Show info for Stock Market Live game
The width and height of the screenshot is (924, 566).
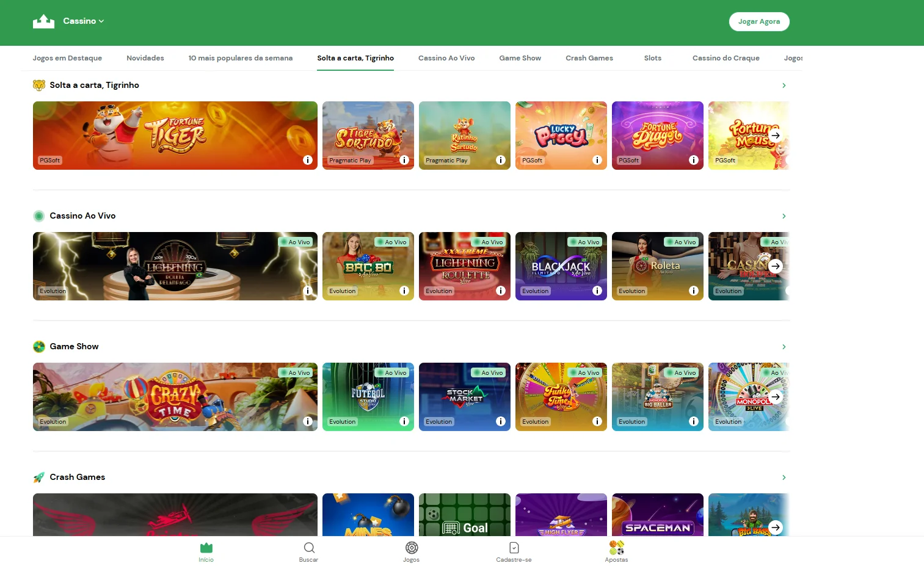pyautogui.click(x=501, y=421)
